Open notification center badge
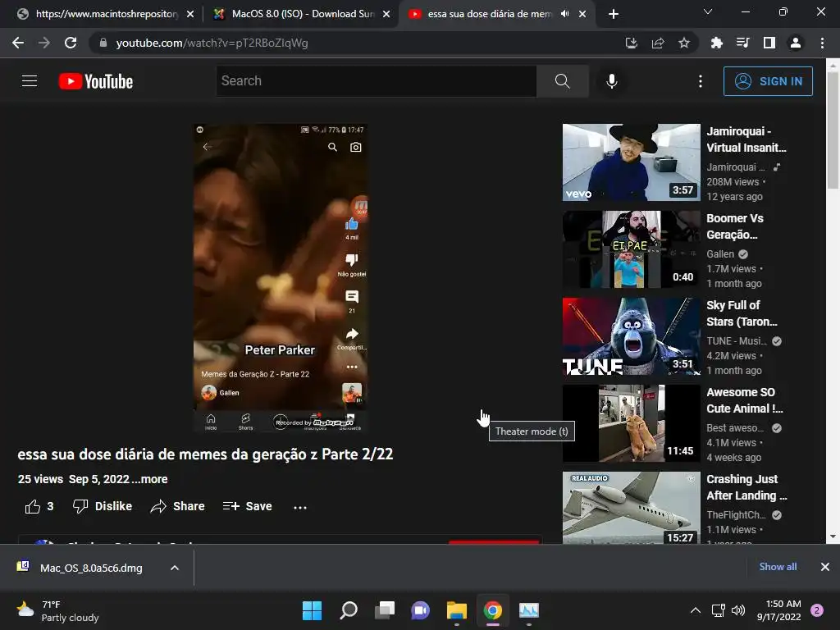This screenshot has width=840, height=630. (x=817, y=610)
